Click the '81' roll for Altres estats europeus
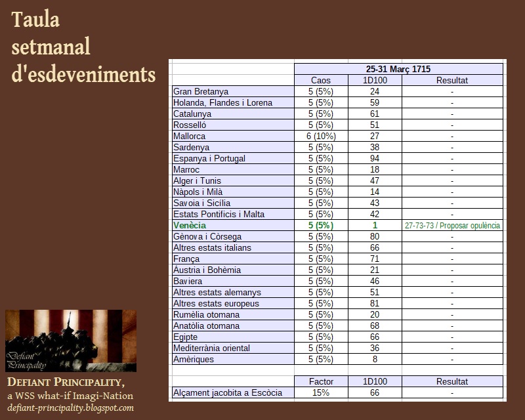 point(375,303)
